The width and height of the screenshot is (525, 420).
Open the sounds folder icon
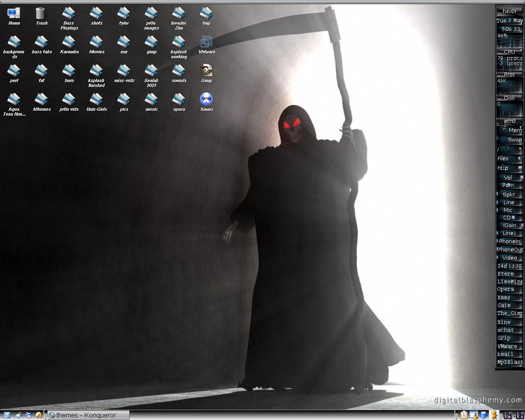(x=179, y=74)
